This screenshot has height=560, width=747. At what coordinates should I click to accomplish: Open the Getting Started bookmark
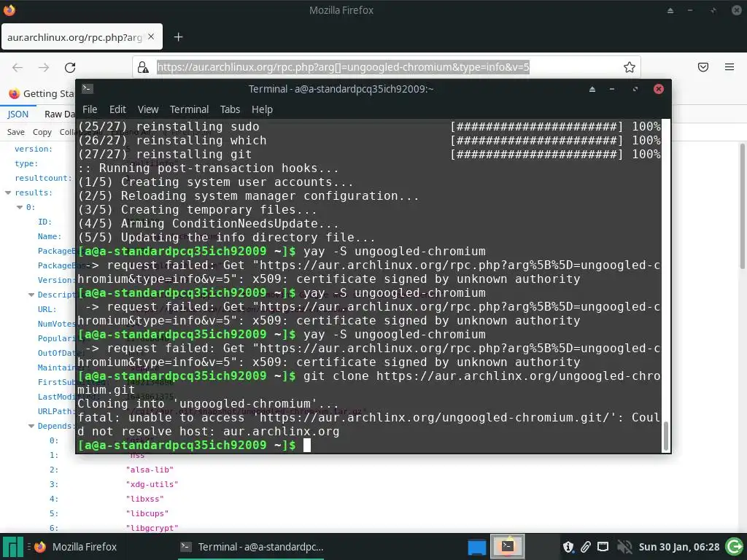(x=42, y=94)
